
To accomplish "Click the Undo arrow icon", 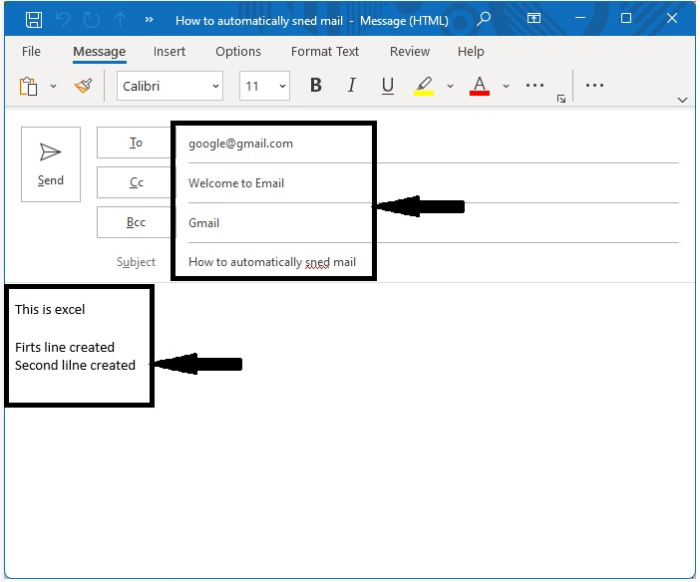I will 63,20.
